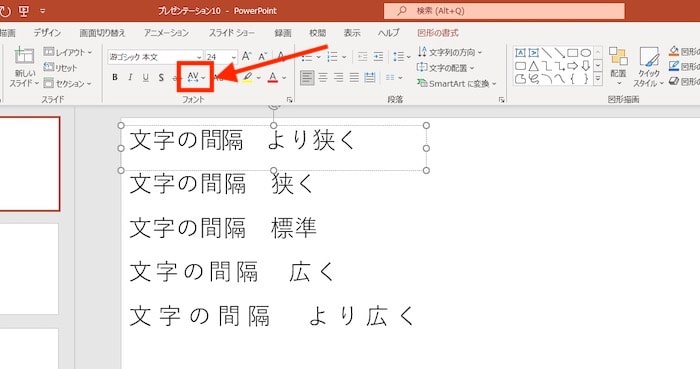Increase the list indent level
700x369 pixels.
pyautogui.click(x=378, y=57)
